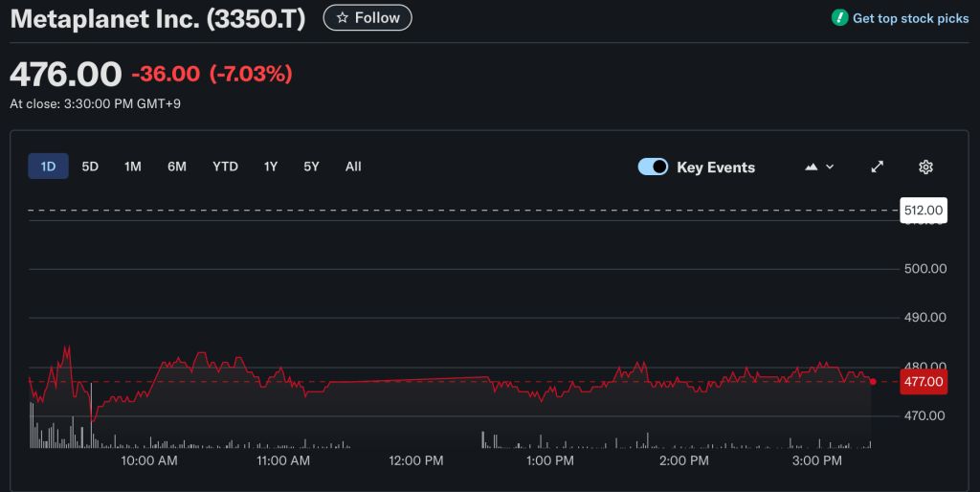Click the Key Events label
Screen dimensions: 980x492
pyautogui.click(x=716, y=168)
